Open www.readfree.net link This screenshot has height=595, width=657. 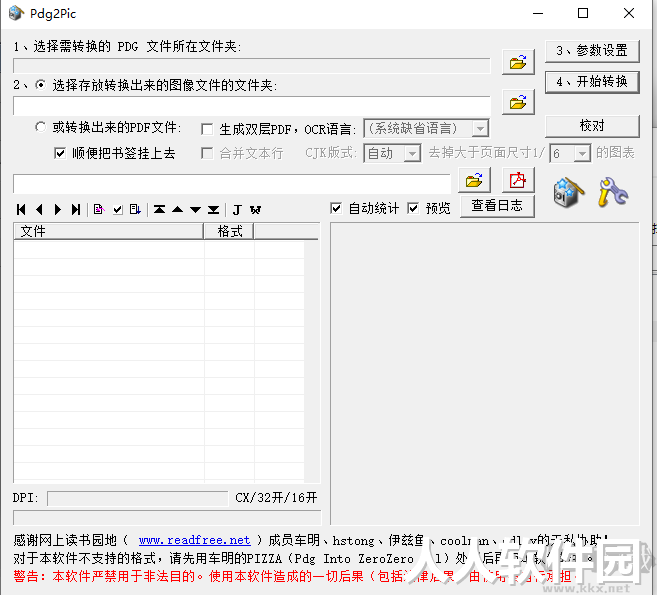[195, 540]
